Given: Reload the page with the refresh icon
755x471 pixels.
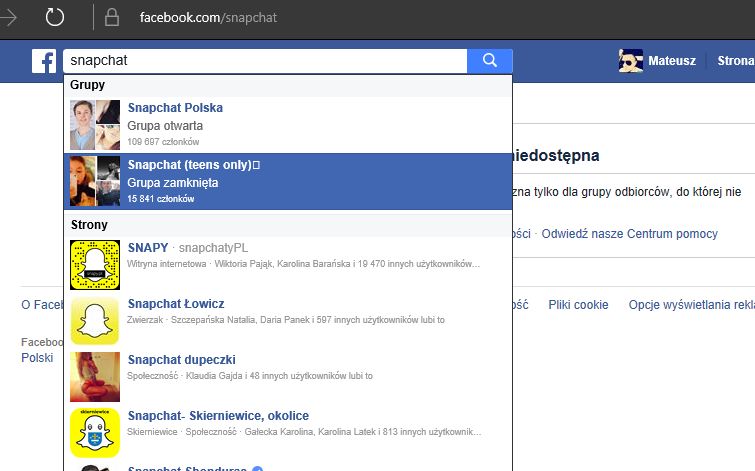Looking at the screenshot, I should tap(54, 18).
